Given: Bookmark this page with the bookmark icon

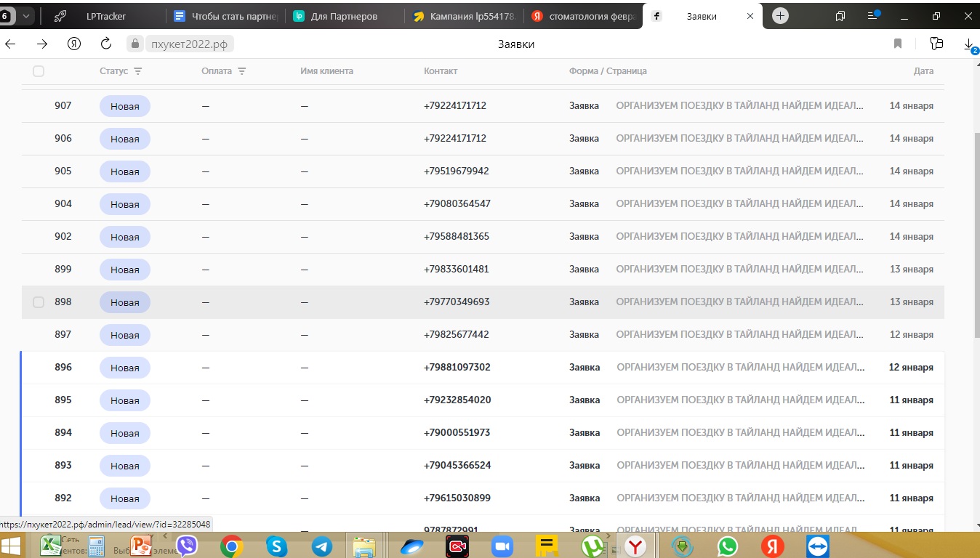Looking at the screenshot, I should point(898,44).
